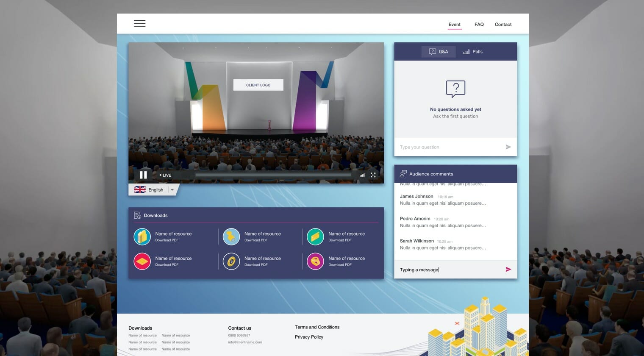Download the resource with yellow building icon
This screenshot has width=644, height=356.
142,237
